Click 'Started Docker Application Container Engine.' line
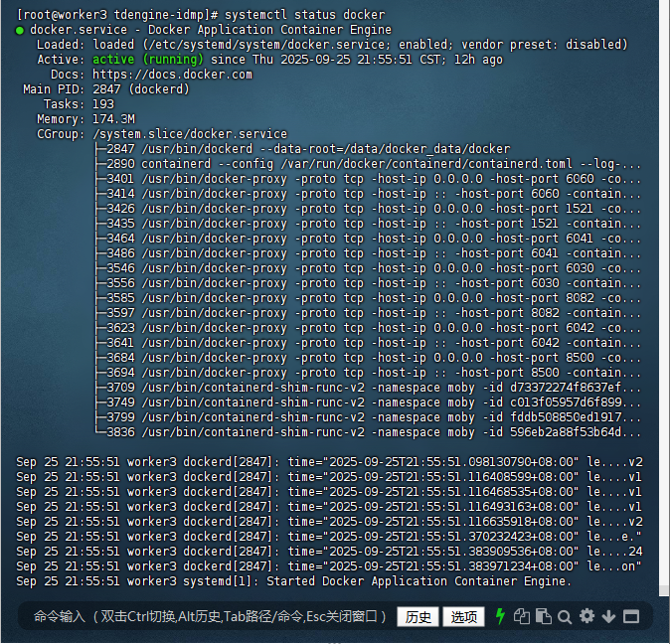Image resolution: width=670 pixels, height=644 pixels. pyautogui.click(x=293, y=581)
